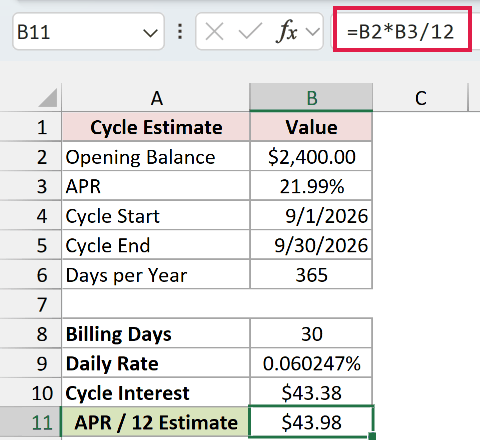This screenshot has width=480, height=440.
Task: Select row 11 header
Action: click(x=31, y=422)
